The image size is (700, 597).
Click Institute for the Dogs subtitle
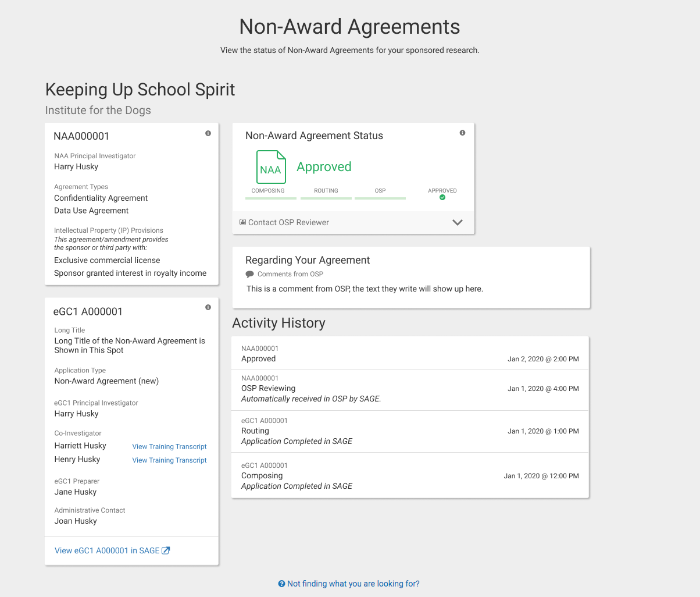click(x=98, y=111)
